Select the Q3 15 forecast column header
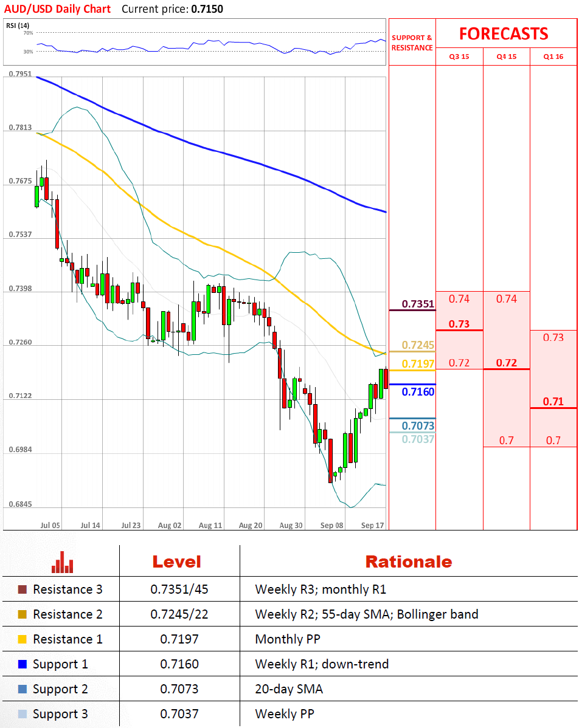 tap(459, 57)
